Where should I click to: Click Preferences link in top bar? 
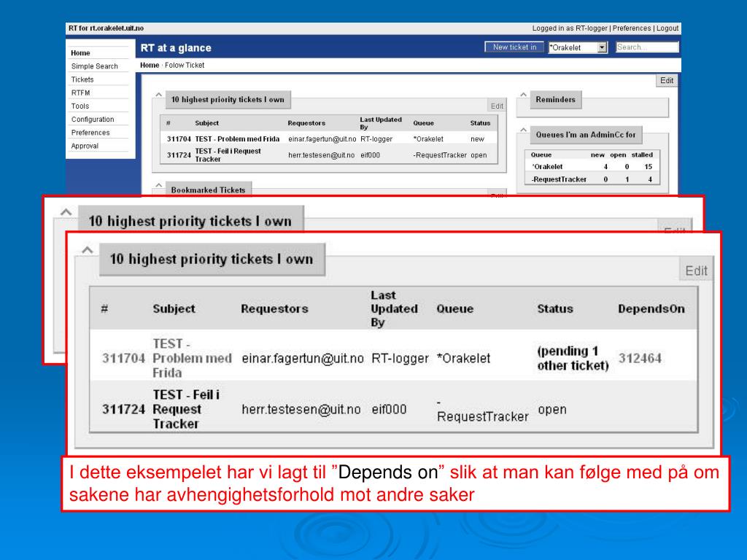click(x=631, y=28)
